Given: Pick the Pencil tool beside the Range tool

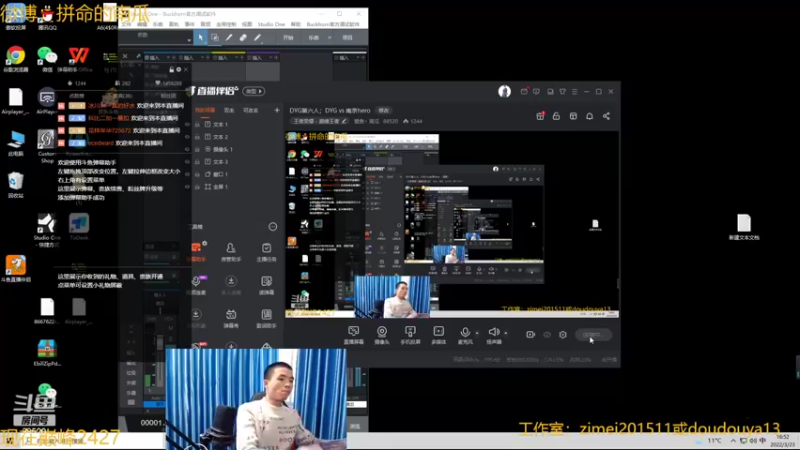Looking at the screenshot, I should tap(229, 37).
